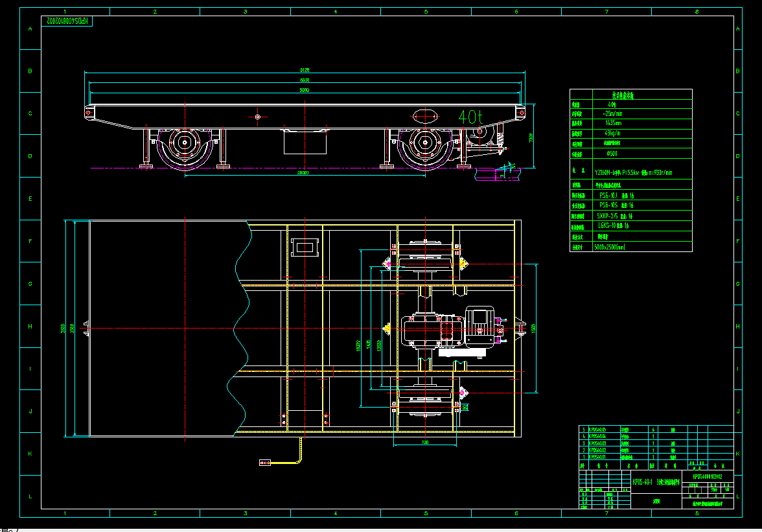
Task: Click zone letter A on the left border
Action: pyautogui.click(x=29, y=29)
